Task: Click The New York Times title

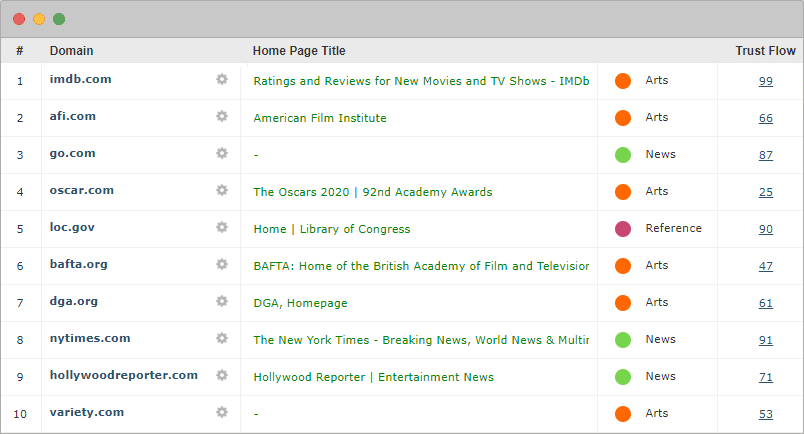Action: coord(421,340)
